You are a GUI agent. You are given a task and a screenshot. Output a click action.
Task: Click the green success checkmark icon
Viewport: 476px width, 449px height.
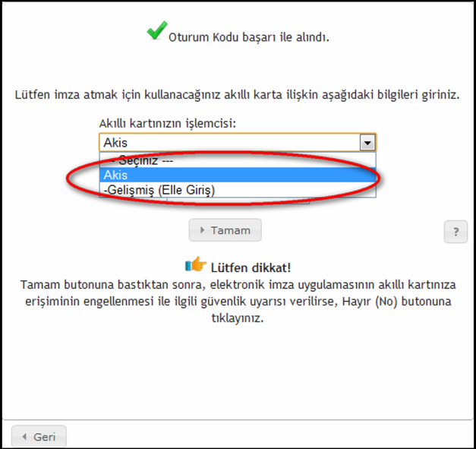(156, 32)
